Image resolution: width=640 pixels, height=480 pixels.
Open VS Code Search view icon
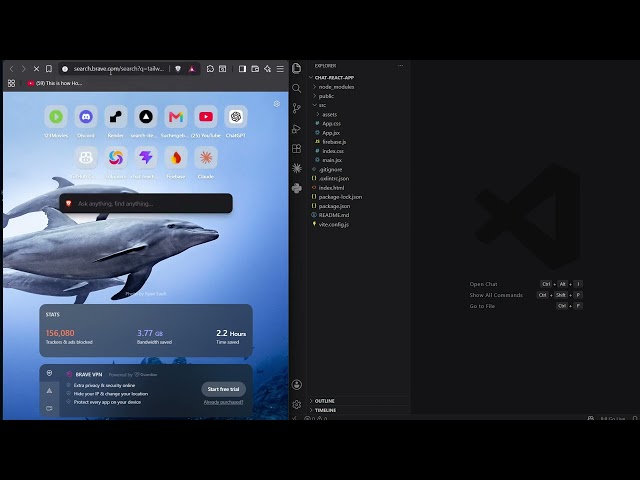point(297,88)
